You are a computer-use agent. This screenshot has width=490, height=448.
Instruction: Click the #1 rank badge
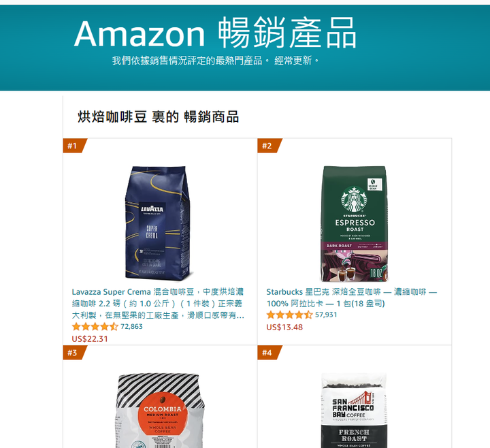point(74,146)
